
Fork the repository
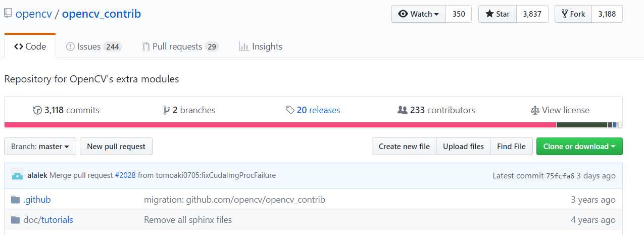573,14
